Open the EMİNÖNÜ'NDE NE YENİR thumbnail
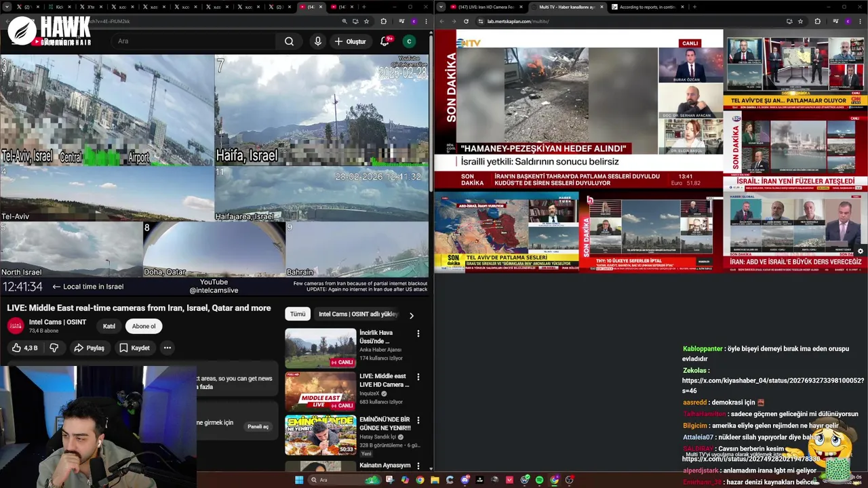The image size is (868, 488). pyautogui.click(x=320, y=435)
